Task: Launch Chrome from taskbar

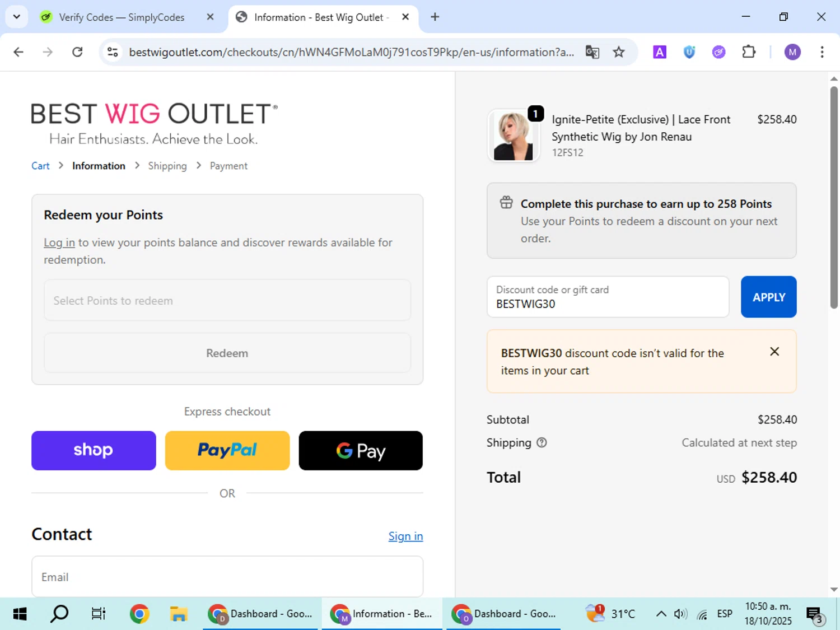Action: click(139, 614)
